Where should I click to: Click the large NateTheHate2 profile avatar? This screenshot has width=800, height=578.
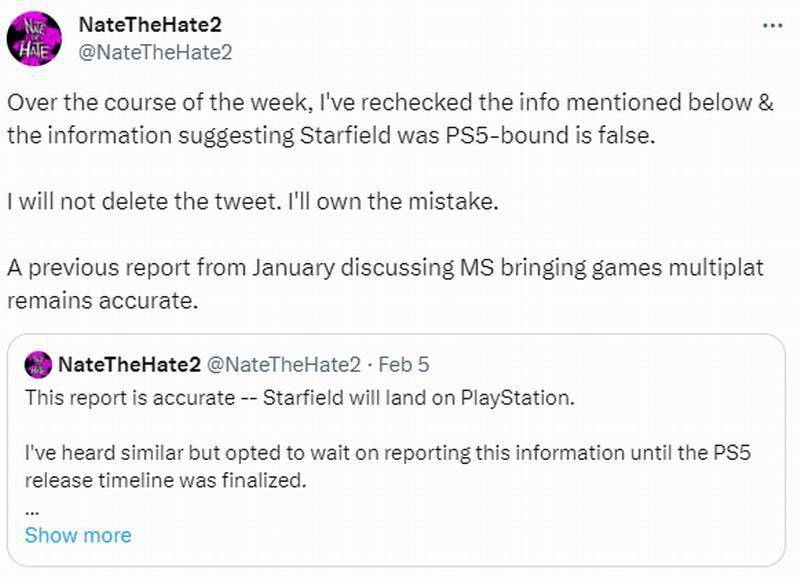pos(34,38)
